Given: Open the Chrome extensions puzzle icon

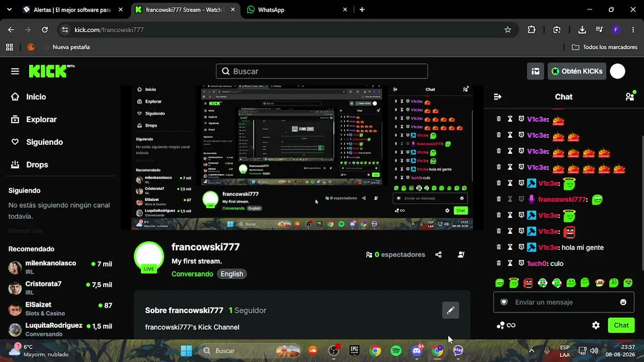Looking at the screenshot, I should point(531,30).
